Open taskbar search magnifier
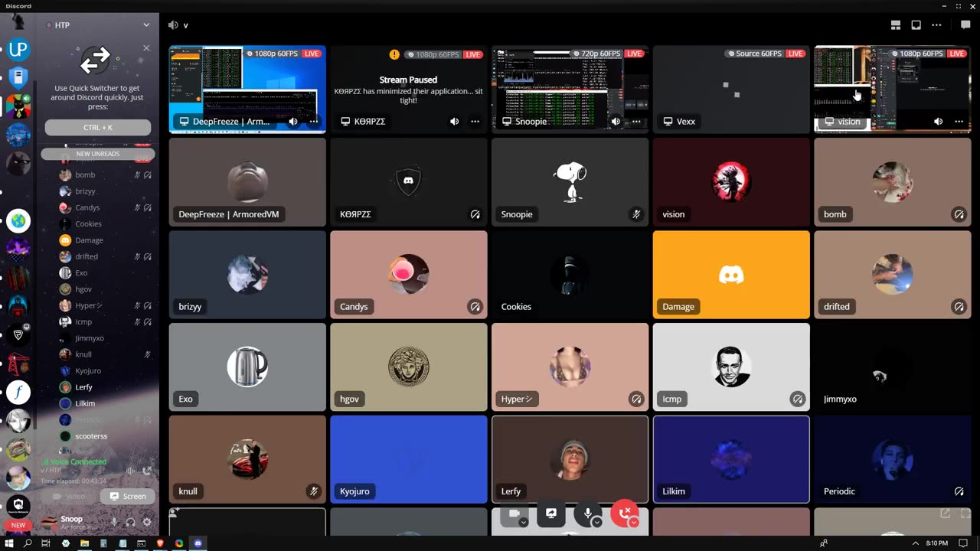The image size is (980, 551). pos(28,543)
